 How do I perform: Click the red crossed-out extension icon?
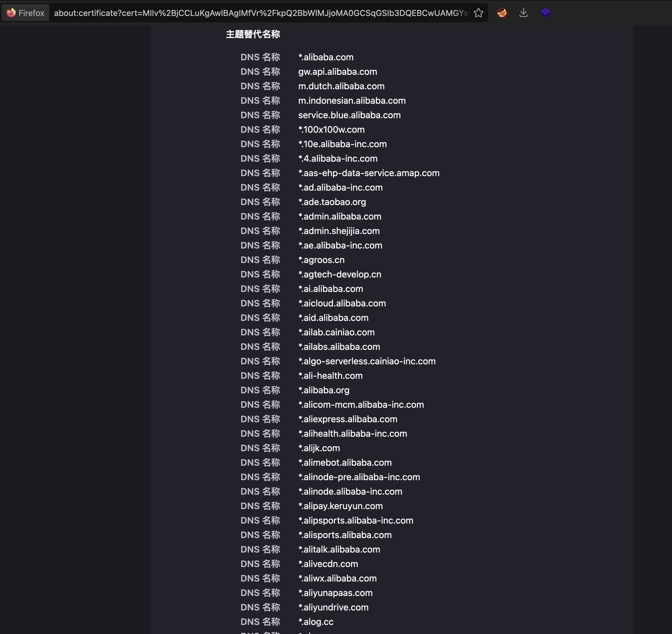[502, 13]
